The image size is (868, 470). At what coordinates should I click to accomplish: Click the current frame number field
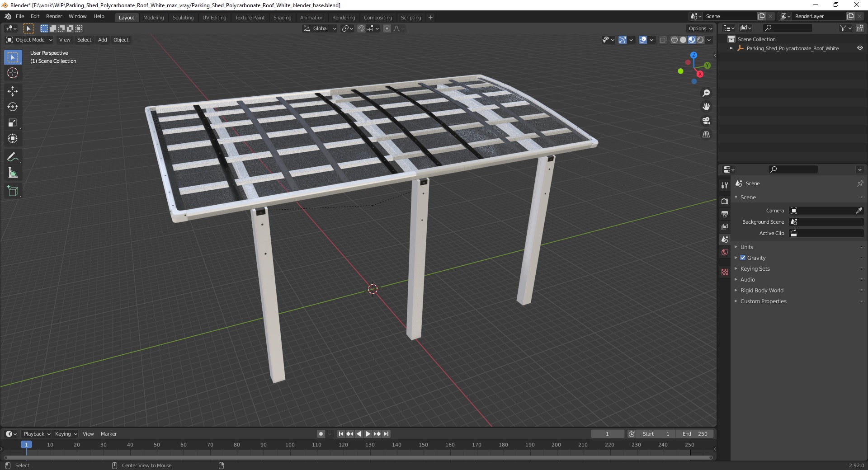pyautogui.click(x=607, y=434)
